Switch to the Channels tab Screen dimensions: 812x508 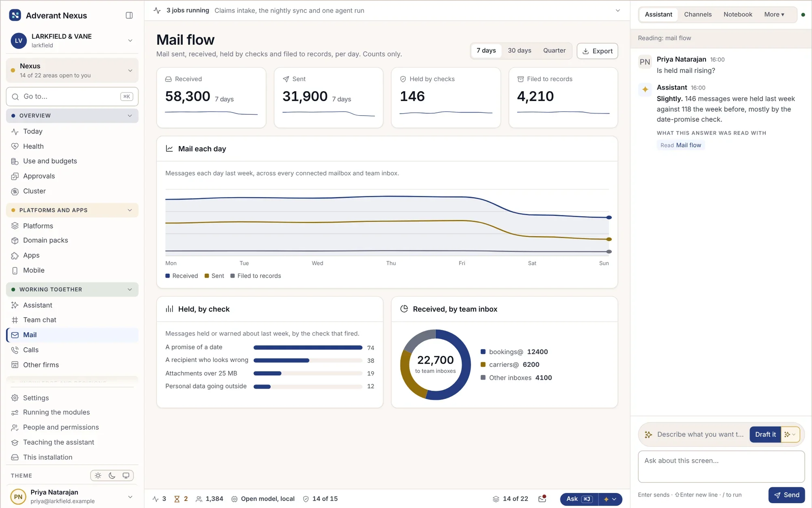point(698,15)
